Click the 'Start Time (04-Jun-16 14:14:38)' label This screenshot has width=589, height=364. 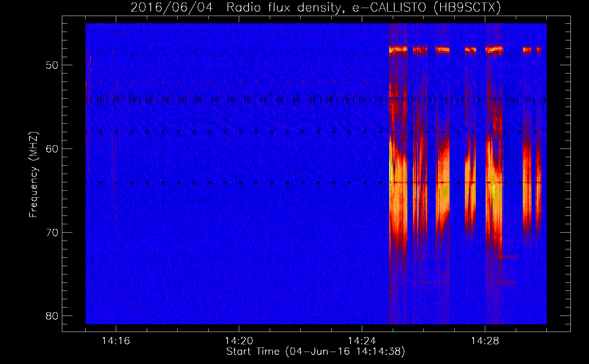316,352
